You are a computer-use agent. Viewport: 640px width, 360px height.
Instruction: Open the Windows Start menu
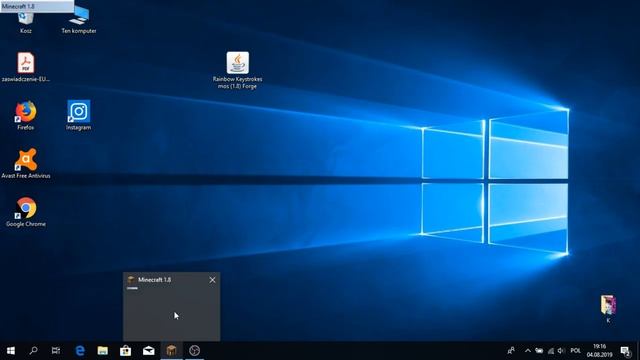11,351
